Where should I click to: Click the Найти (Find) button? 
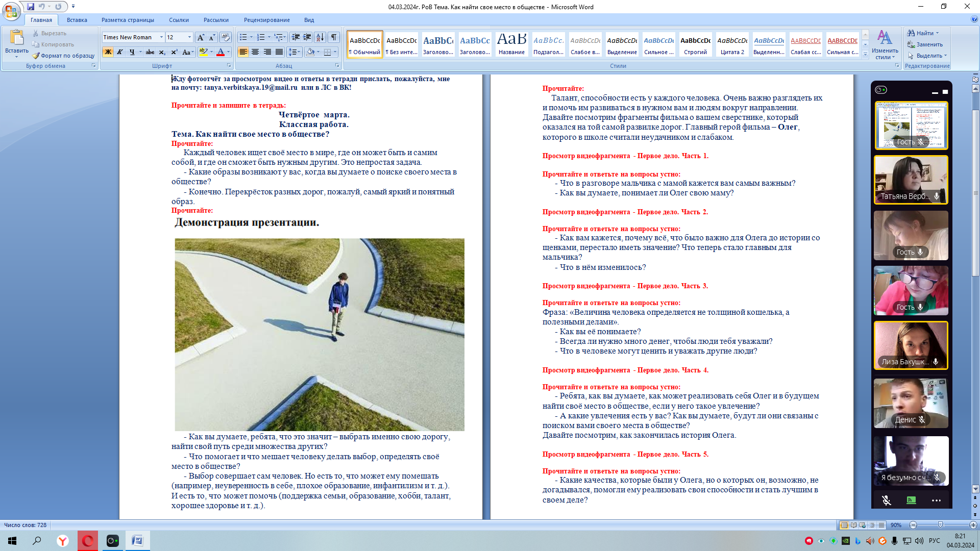click(923, 33)
